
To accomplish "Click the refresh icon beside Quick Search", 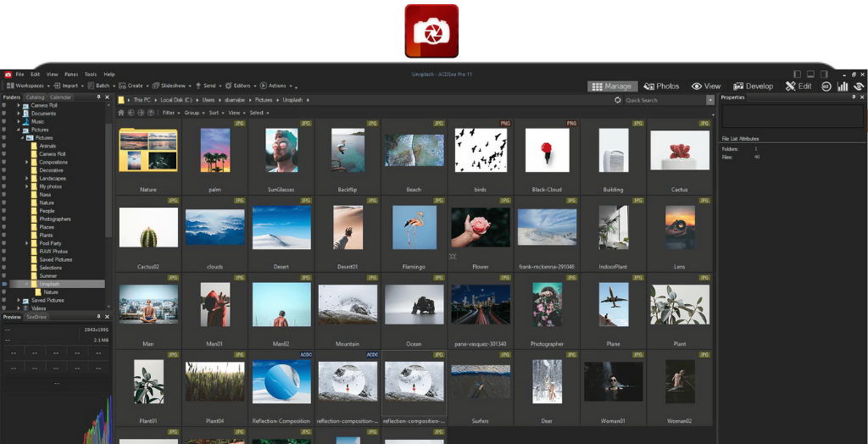I will click(x=618, y=100).
